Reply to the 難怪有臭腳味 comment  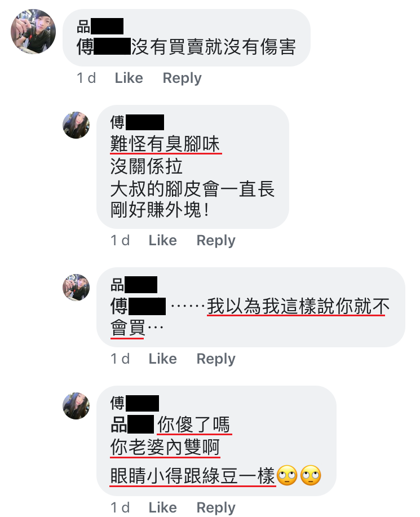pos(216,241)
